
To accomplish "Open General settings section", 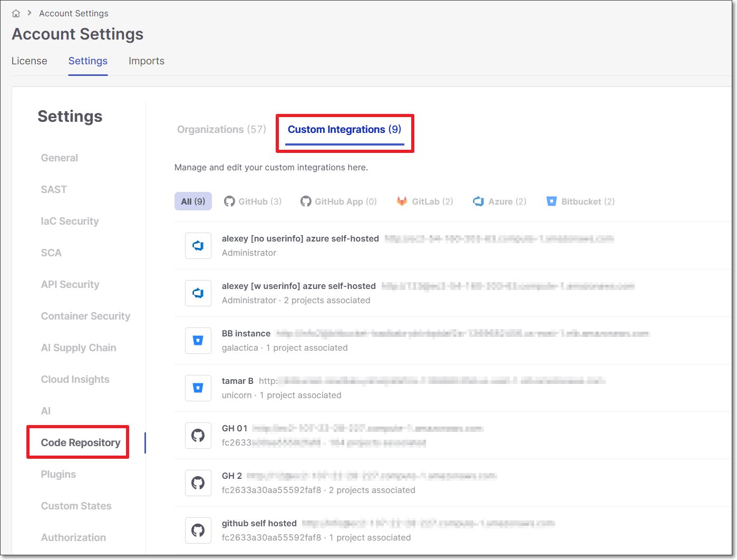I will (x=60, y=158).
